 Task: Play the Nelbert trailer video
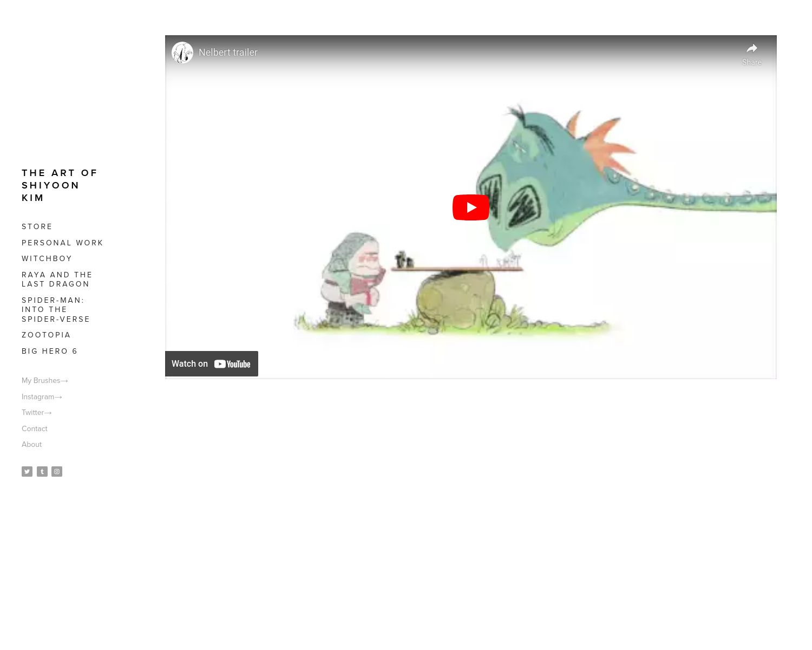click(x=470, y=207)
